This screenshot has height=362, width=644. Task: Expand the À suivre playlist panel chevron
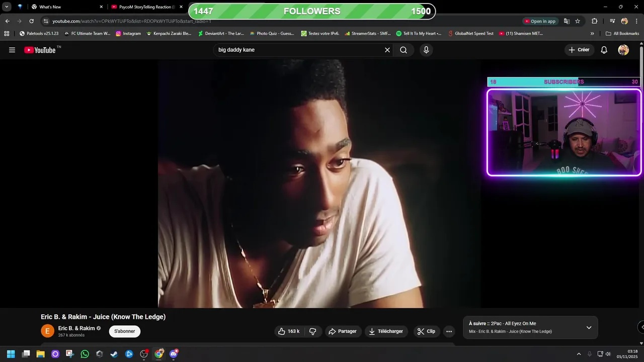[x=589, y=328]
